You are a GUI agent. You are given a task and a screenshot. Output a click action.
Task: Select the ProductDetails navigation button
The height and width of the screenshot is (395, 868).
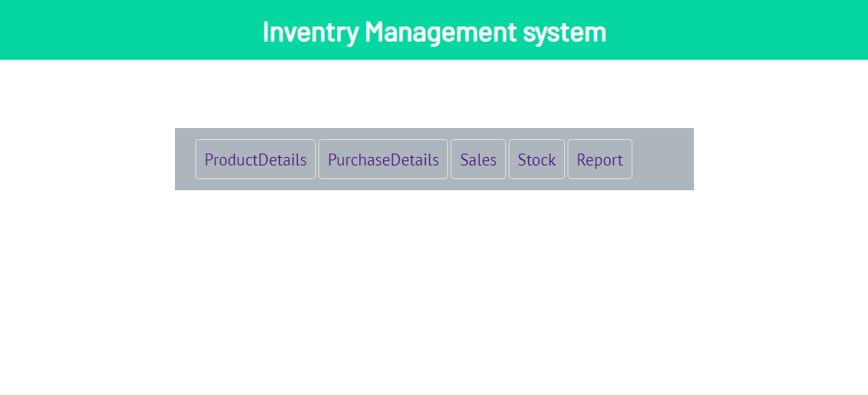(x=255, y=160)
